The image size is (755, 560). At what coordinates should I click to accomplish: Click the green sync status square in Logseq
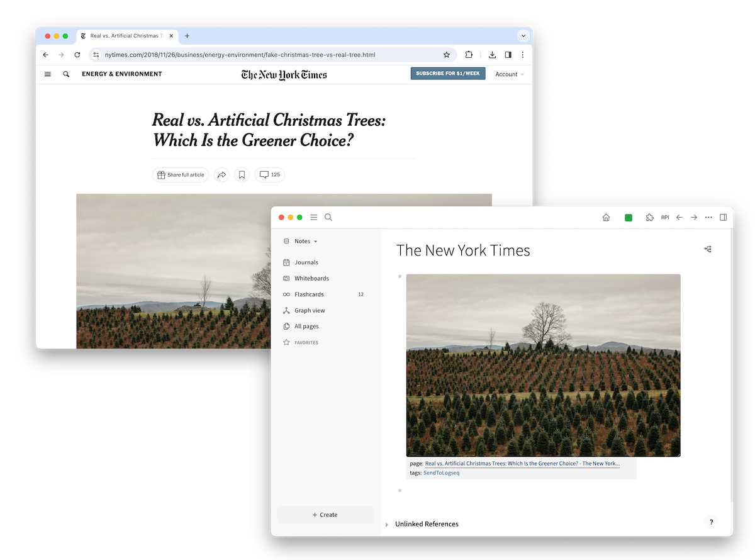(x=628, y=218)
